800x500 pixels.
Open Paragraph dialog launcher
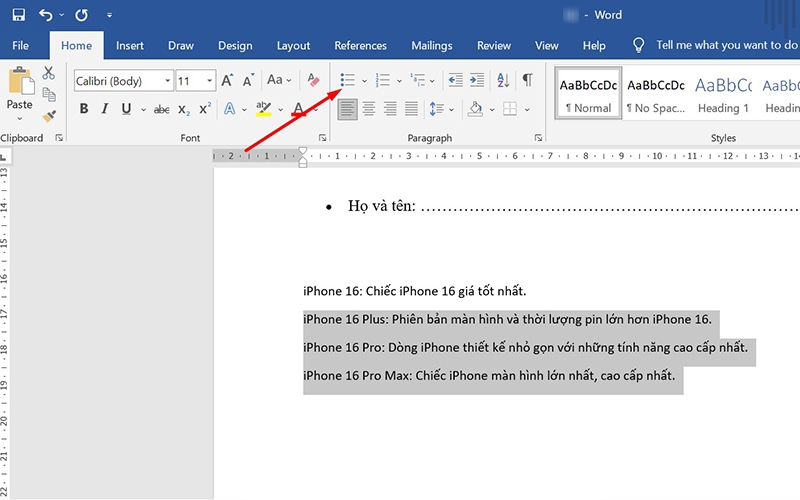click(538, 138)
